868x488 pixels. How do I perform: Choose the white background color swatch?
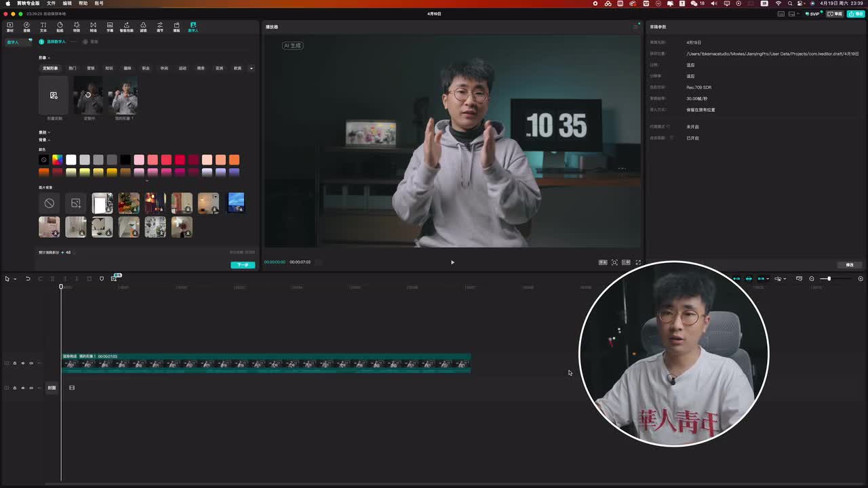(71, 160)
